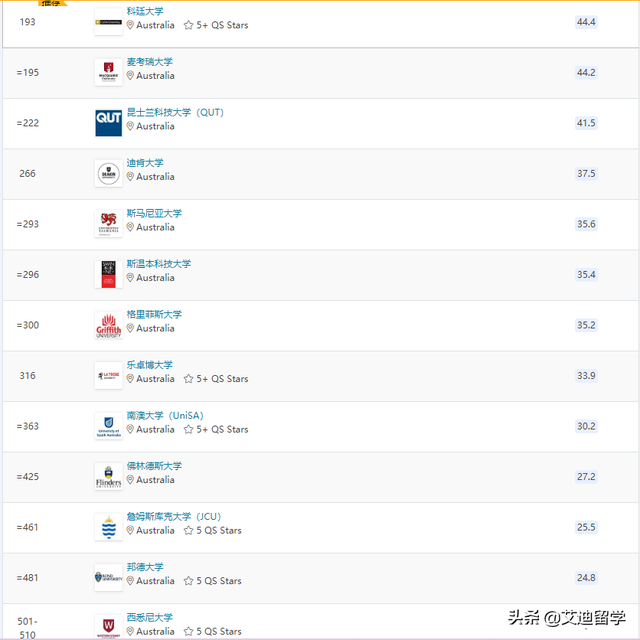This screenshot has width=640, height=640.
Task: Open the 格里菲斯大学 university link
Action: click(x=154, y=314)
